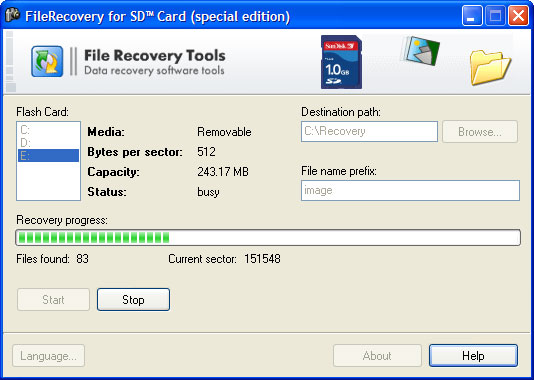
Task: Select drive C: in Flash Card list
Action: [x=48, y=130]
